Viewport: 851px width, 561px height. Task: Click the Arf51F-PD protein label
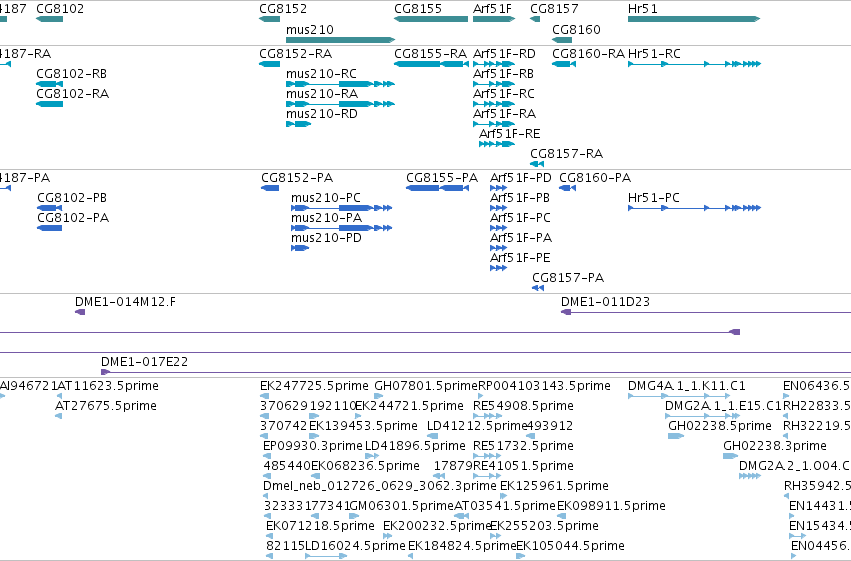click(521, 178)
